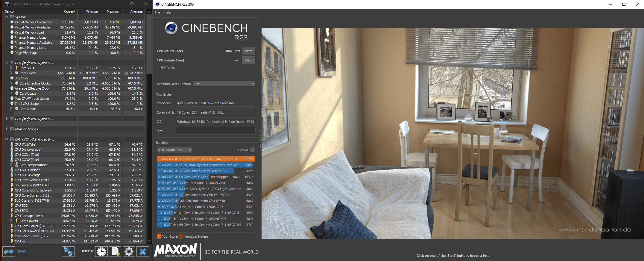Click the HWiNFO reset clock icon

click(x=101, y=252)
